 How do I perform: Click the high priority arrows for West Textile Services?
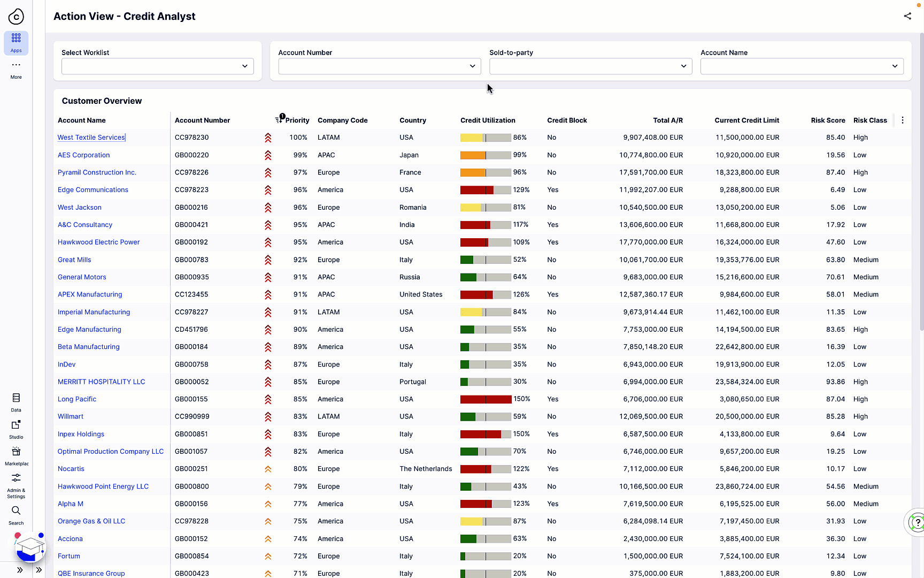coord(268,138)
